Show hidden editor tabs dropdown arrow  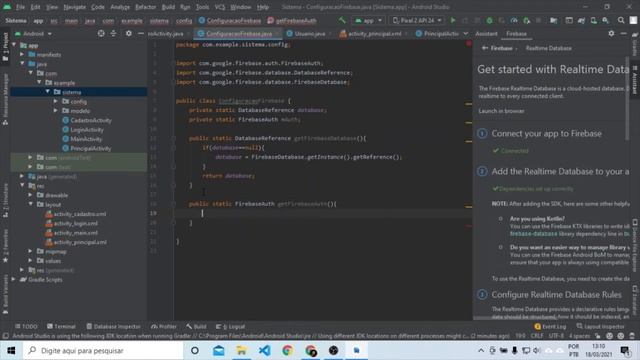pos(466,33)
